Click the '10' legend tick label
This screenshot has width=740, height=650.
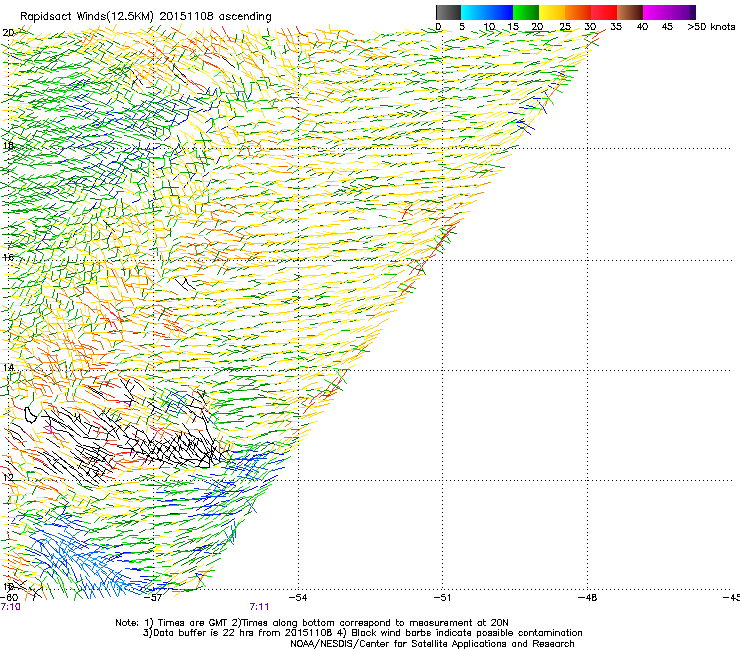tap(489, 27)
